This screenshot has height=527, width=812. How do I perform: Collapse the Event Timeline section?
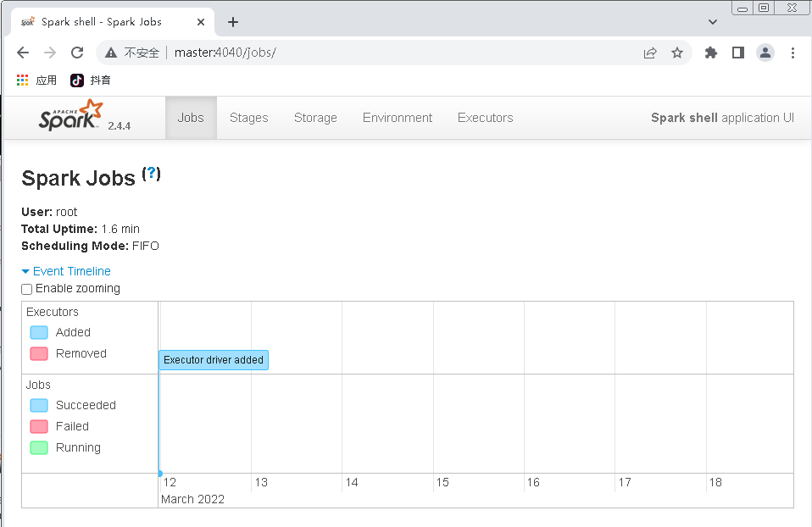click(x=66, y=271)
